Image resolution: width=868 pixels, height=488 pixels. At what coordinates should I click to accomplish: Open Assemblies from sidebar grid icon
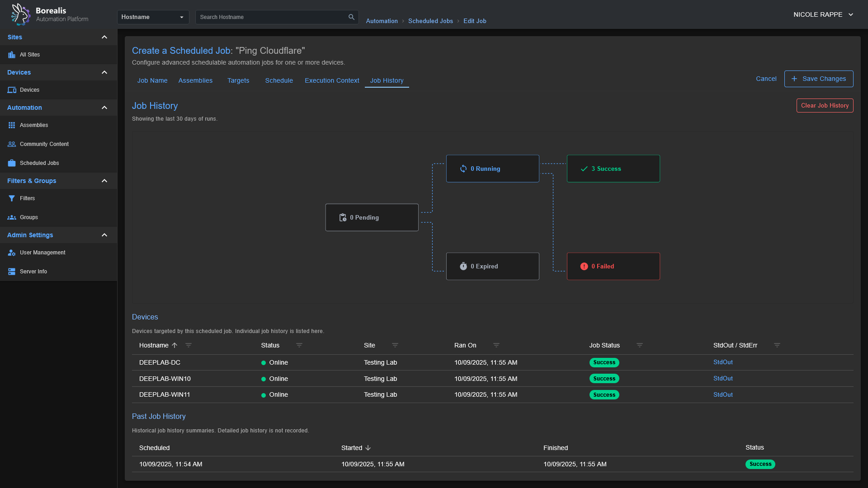pyautogui.click(x=12, y=125)
